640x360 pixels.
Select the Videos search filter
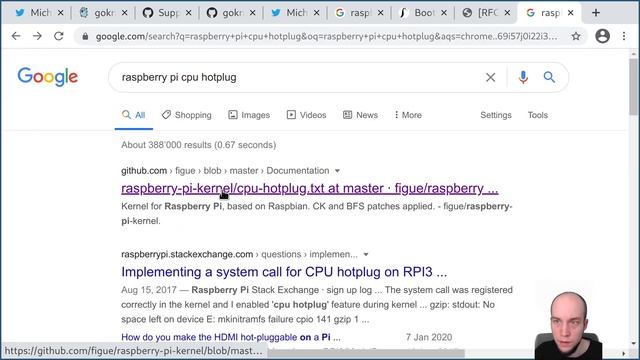(x=307, y=115)
